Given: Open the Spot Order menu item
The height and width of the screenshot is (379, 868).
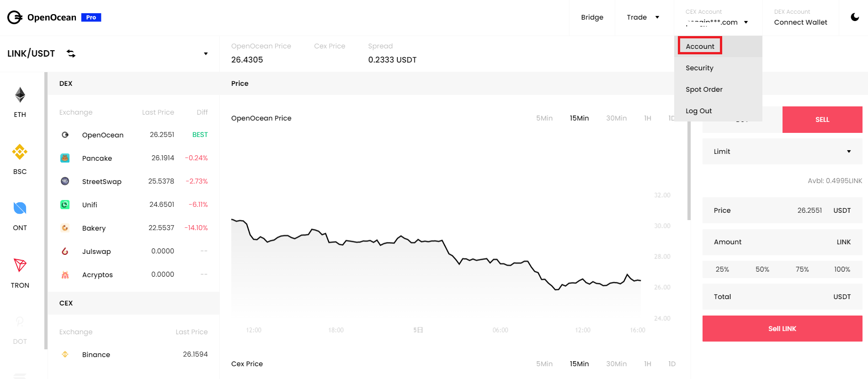Looking at the screenshot, I should (x=718, y=89).
